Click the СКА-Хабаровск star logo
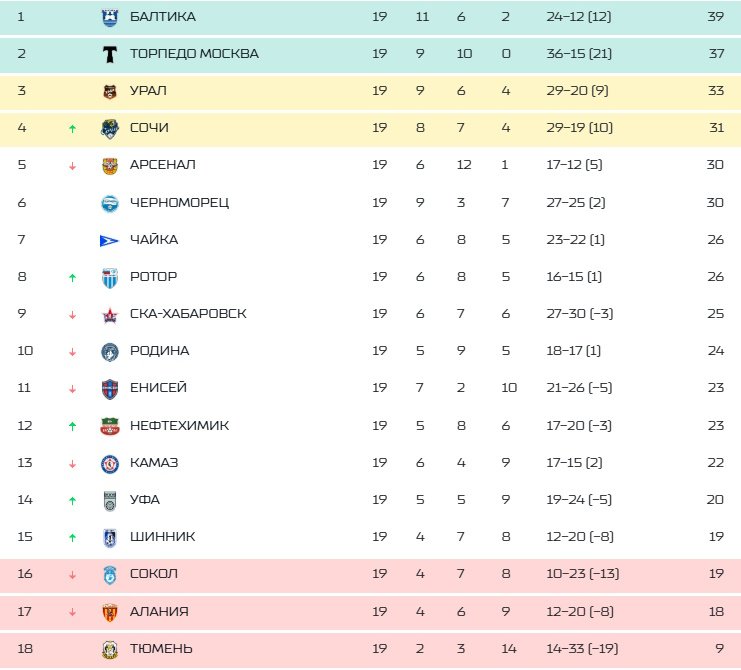 coord(110,314)
